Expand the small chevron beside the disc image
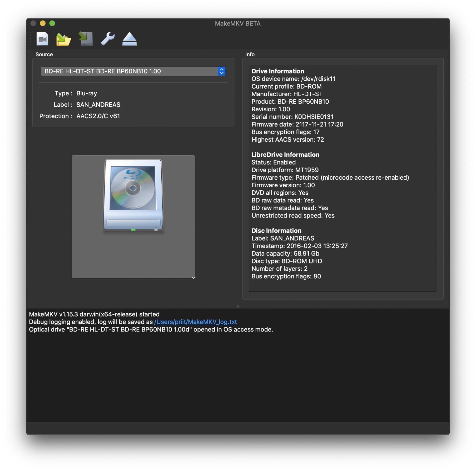Screen dimensions: 476x470 [194, 278]
